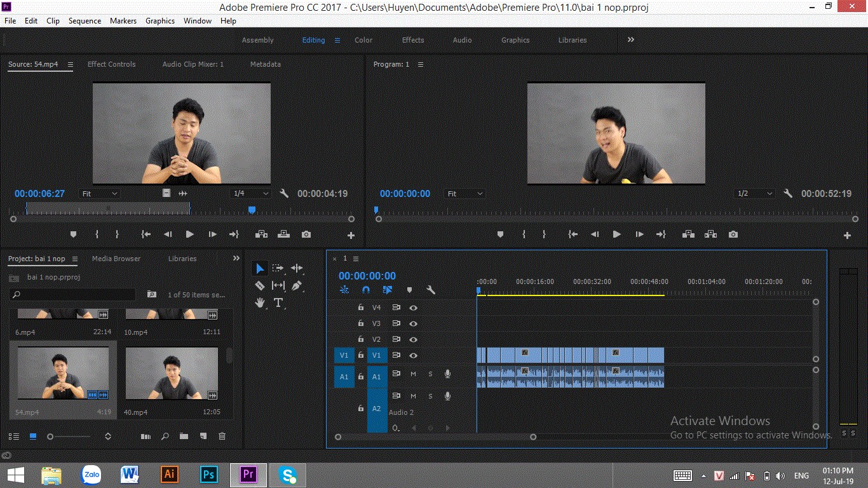Toggle timeline Snap magnet
Screen dimensions: 868x488
tap(365, 290)
